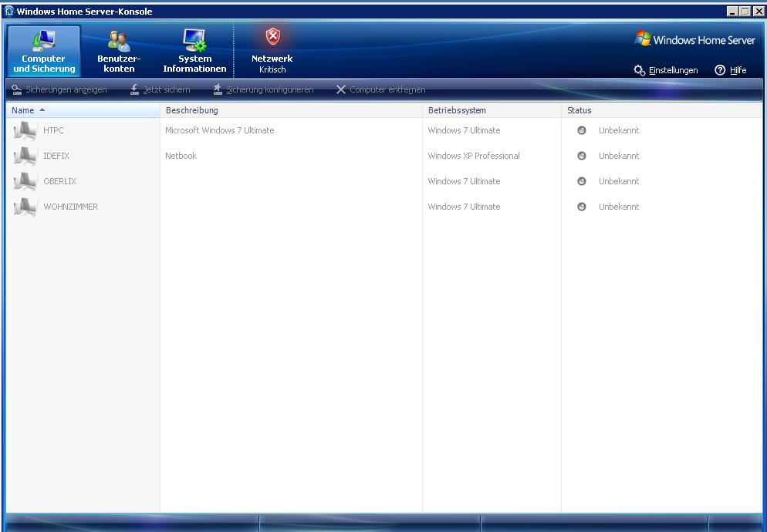767x532 pixels.
Task: Click Sicherungen anzeigen toolbar button
Action: click(59, 90)
